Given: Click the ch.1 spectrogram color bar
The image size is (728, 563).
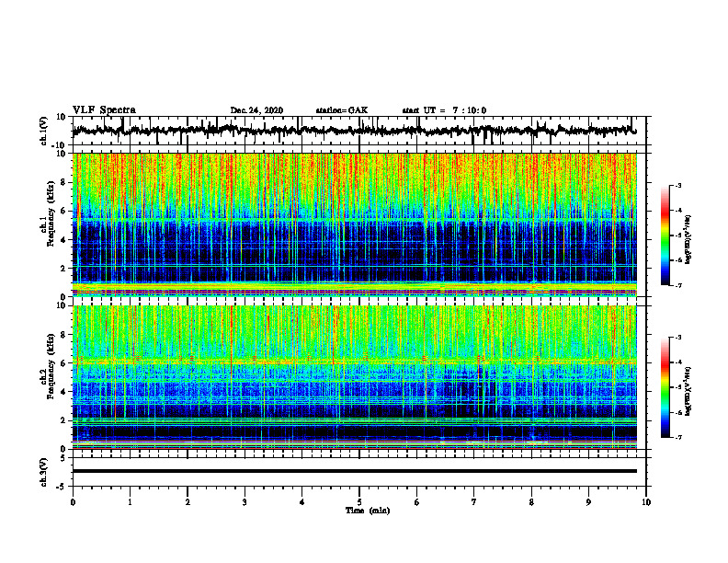Looking at the screenshot, I should 665,236.
